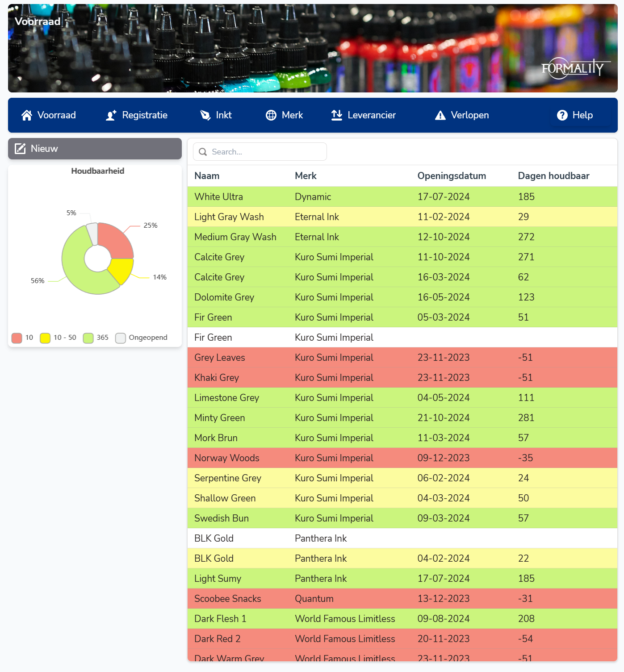
Task: Select the Dark Flesh 1 row
Action: click(402, 619)
